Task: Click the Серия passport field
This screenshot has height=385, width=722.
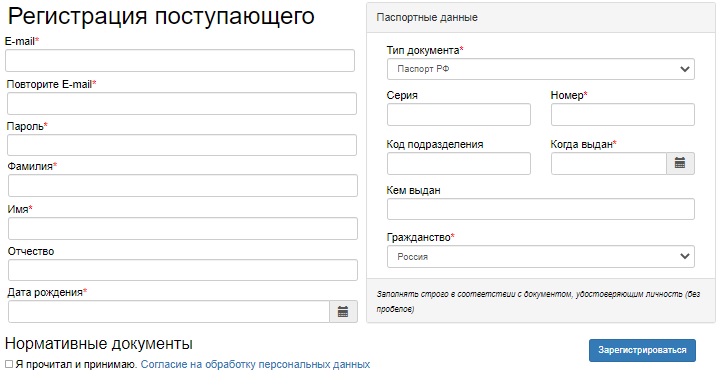Action: tap(459, 115)
